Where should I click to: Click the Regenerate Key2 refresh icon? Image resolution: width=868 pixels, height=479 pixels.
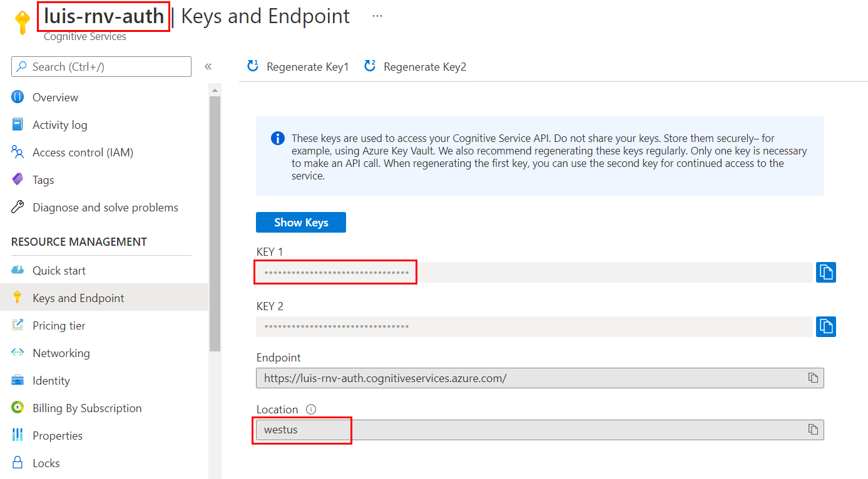(x=370, y=66)
